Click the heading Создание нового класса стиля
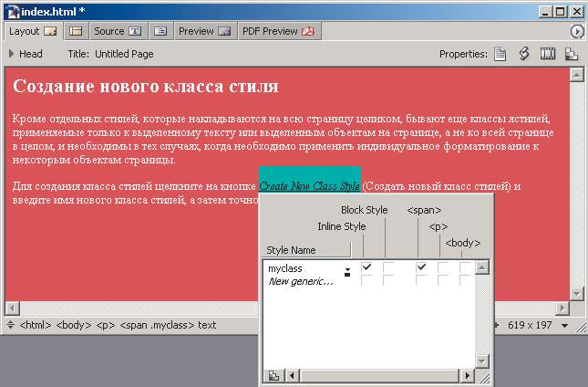Screen dimensions: 588x387 [x=146, y=87]
